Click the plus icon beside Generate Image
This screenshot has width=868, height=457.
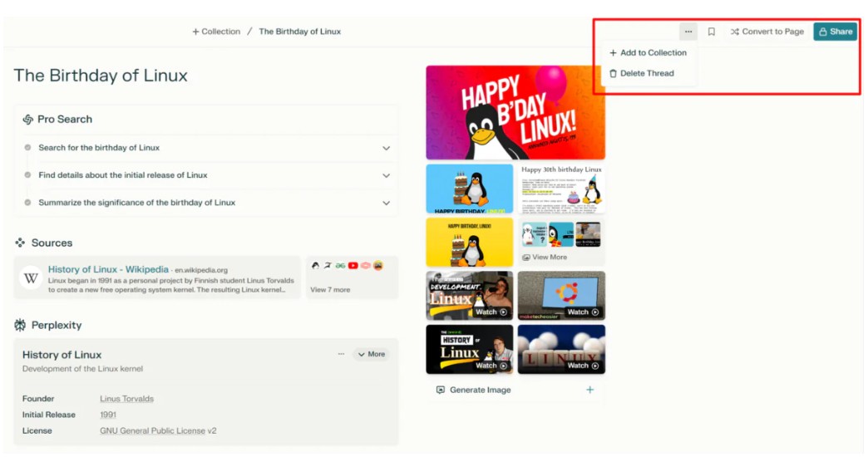(590, 390)
